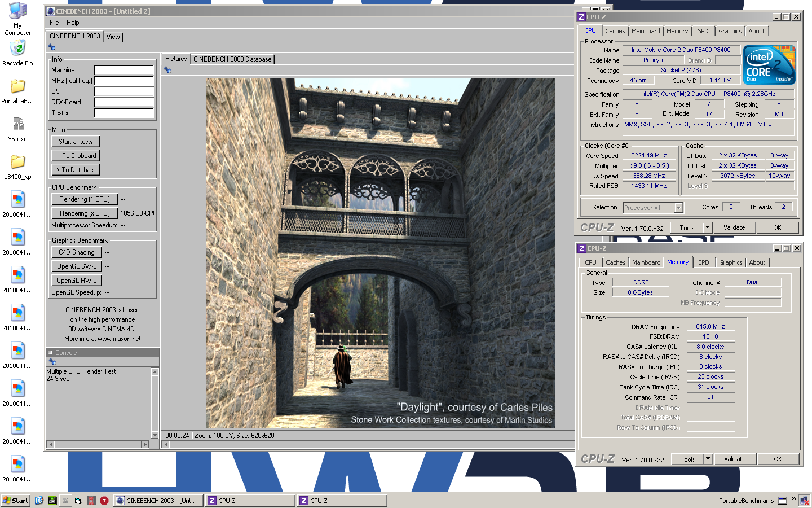The width and height of the screenshot is (812, 508).
Task: Open the Help menu in CINEBENCH
Action: click(x=73, y=23)
